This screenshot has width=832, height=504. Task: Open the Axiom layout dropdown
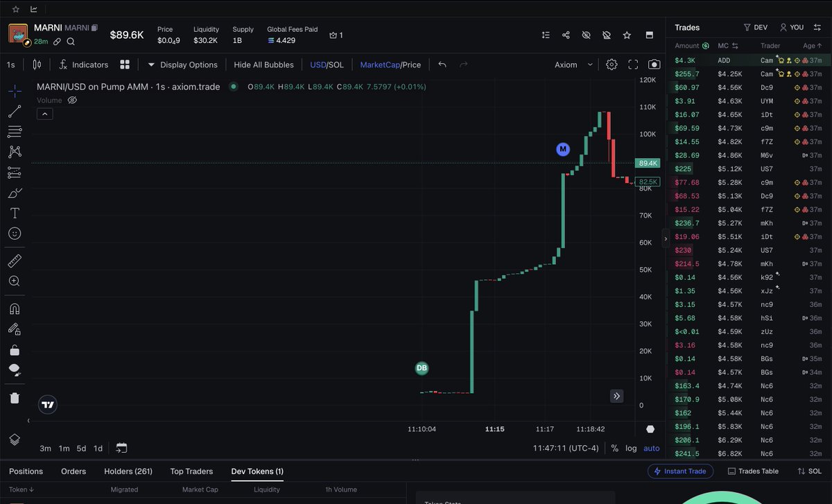pyautogui.click(x=574, y=64)
